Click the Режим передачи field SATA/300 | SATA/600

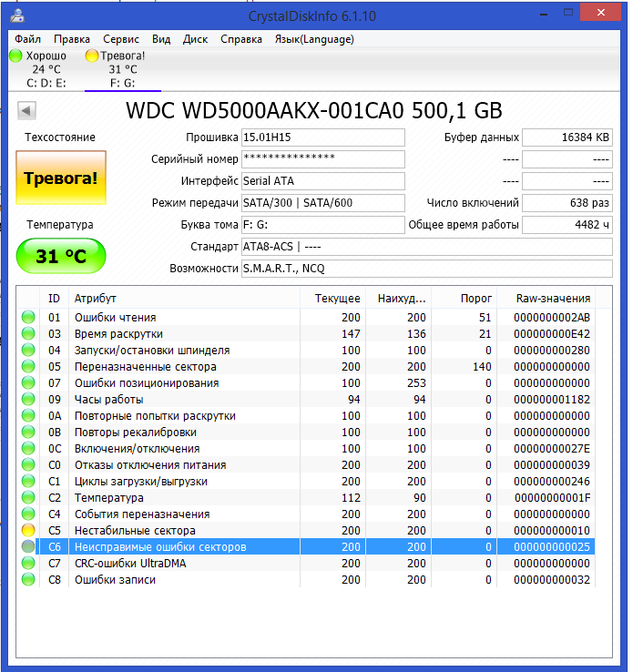(x=323, y=203)
